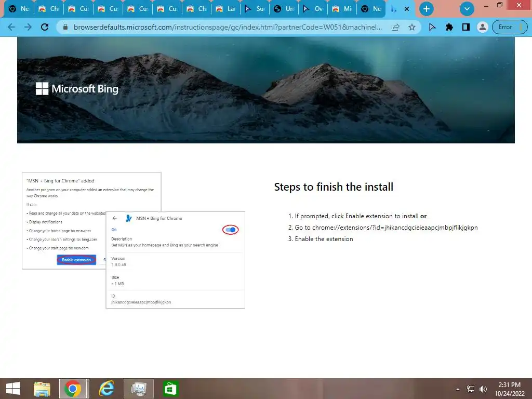Click the extension install screenshot image

click(134, 240)
